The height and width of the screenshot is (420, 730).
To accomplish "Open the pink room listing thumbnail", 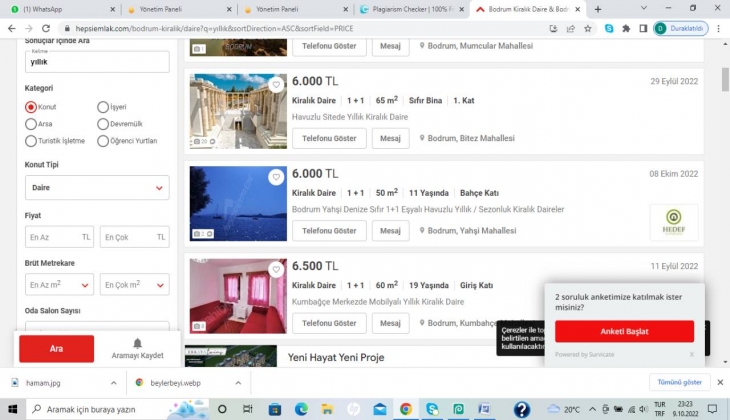I will click(238, 296).
